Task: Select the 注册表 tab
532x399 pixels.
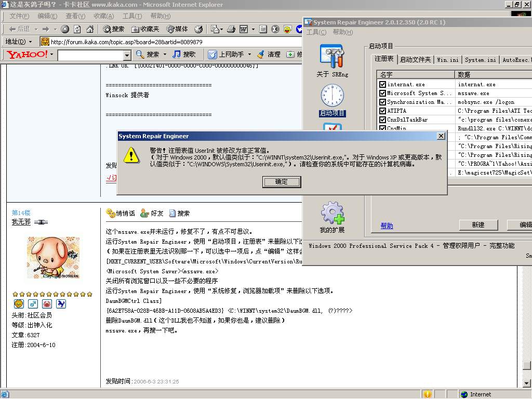Action: [384, 59]
